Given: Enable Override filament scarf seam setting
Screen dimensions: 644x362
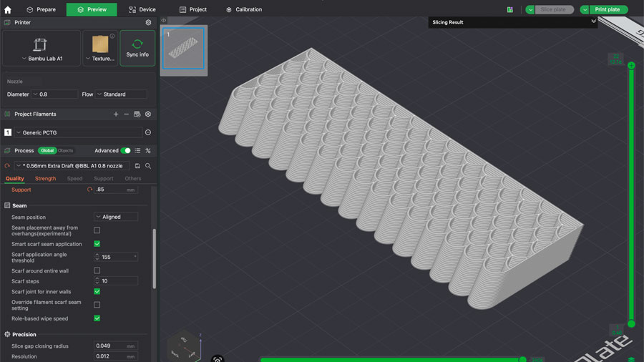Looking at the screenshot, I should click(x=97, y=305).
